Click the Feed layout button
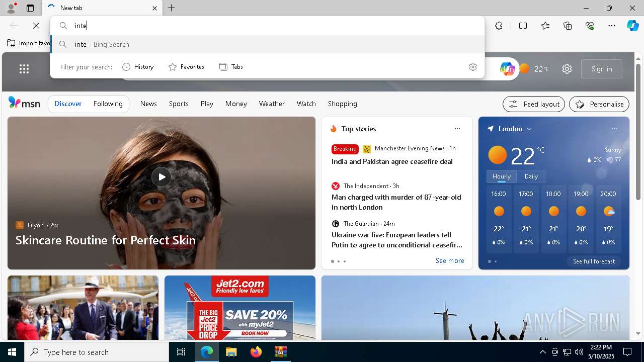 [534, 104]
